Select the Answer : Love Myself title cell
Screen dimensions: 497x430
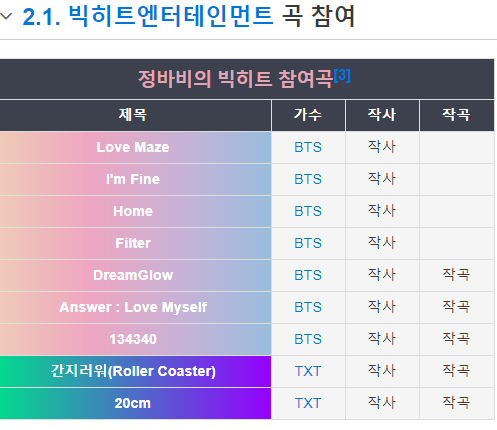click(135, 307)
